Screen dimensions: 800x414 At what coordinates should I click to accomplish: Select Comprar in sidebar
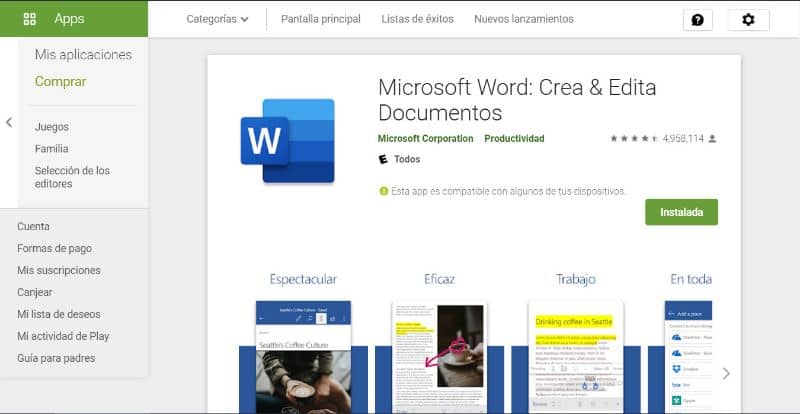61,82
